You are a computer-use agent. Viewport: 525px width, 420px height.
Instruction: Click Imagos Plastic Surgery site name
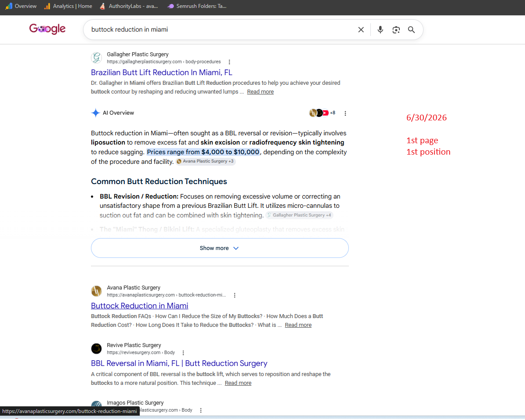[x=135, y=403]
